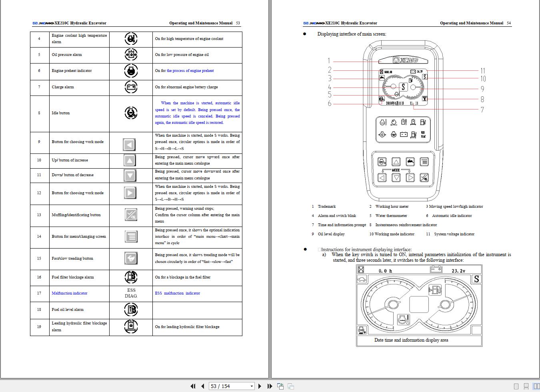Advance to the next page

tap(260, 386)
